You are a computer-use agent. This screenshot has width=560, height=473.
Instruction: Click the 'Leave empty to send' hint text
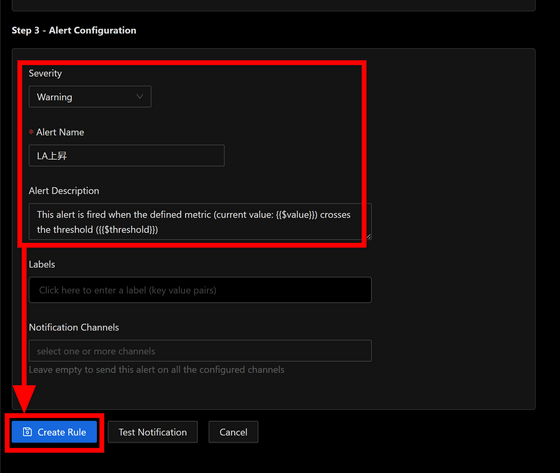coord(156,370)
